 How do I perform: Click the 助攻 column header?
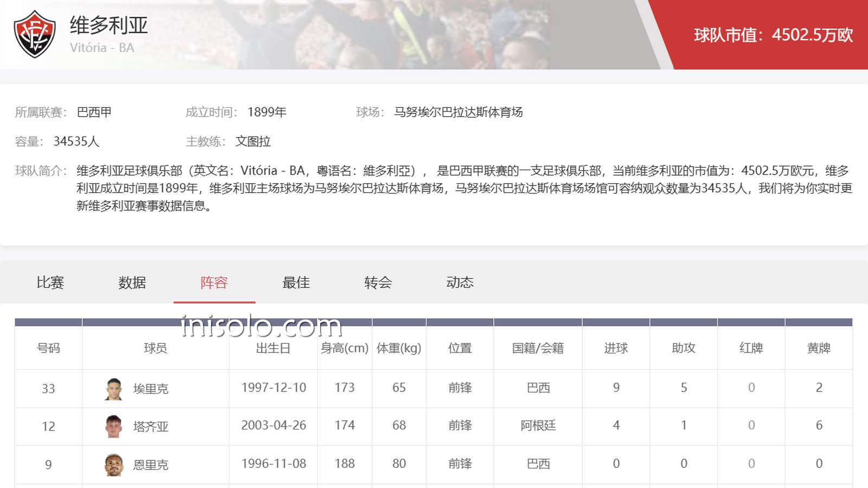click(684, 348)
